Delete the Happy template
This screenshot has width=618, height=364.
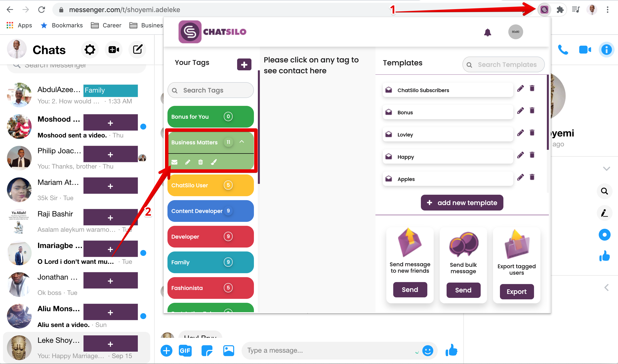(532, 155)
